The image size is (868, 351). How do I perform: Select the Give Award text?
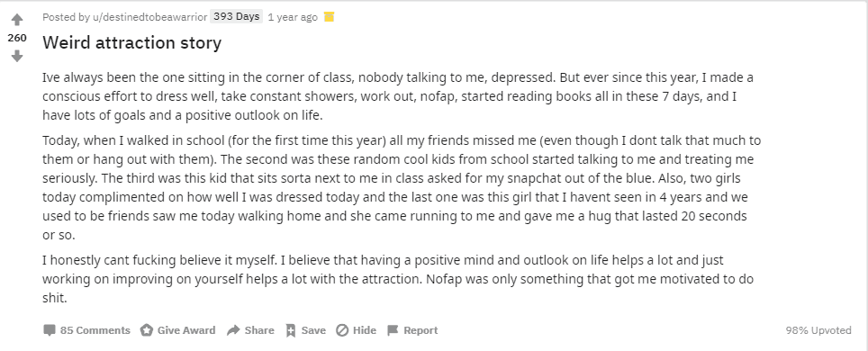[x=186, y=330]
